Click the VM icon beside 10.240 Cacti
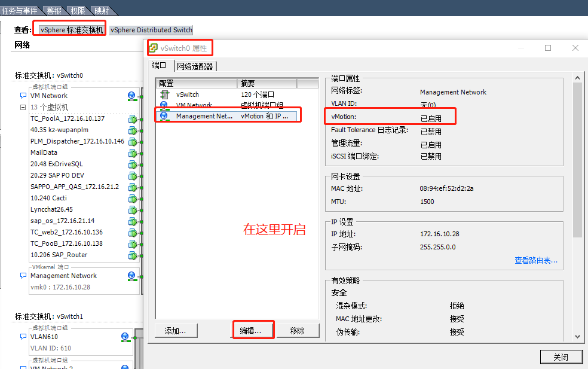Image resolution: width=588 pixels, height=369 pixels. click(x=133, y=199)
